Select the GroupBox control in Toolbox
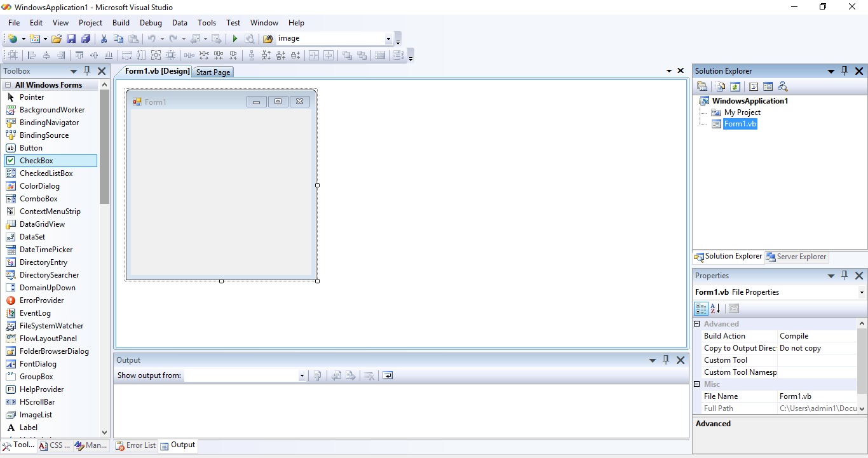This screenshot has width=868, height=458. point(51,377)
